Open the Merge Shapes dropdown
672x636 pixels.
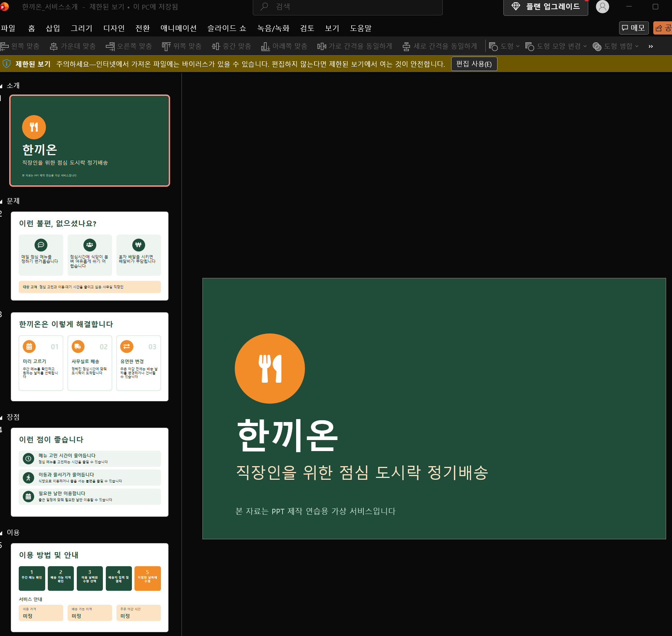[x=616, y=46]
